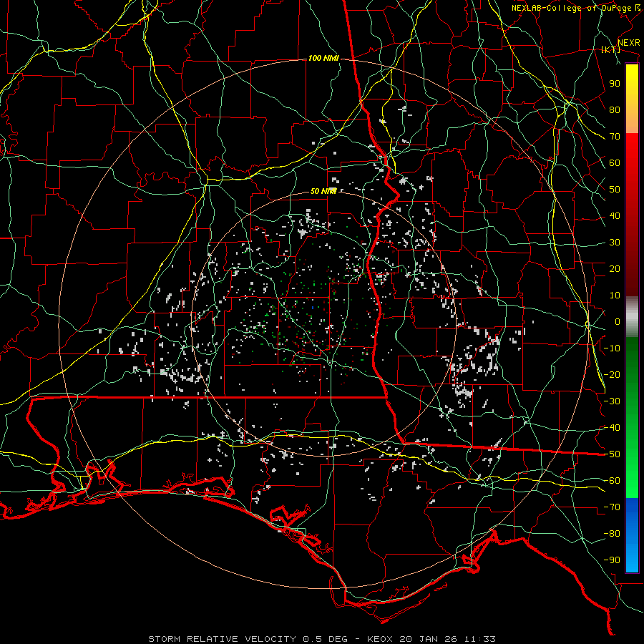Viewport: 644px width, 644px height.
Task: Select the -70 value on velocity scale
Action: (x=612, y=507)
